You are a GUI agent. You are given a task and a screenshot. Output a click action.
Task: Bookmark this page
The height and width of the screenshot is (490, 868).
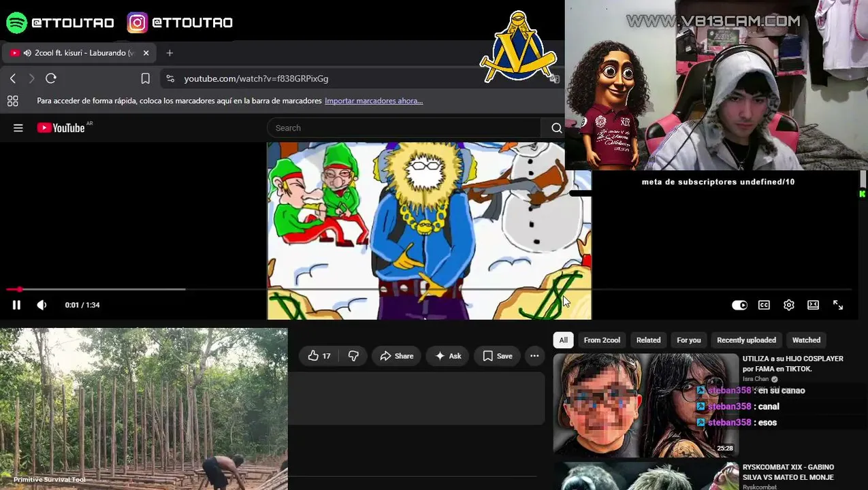(145, 79)
